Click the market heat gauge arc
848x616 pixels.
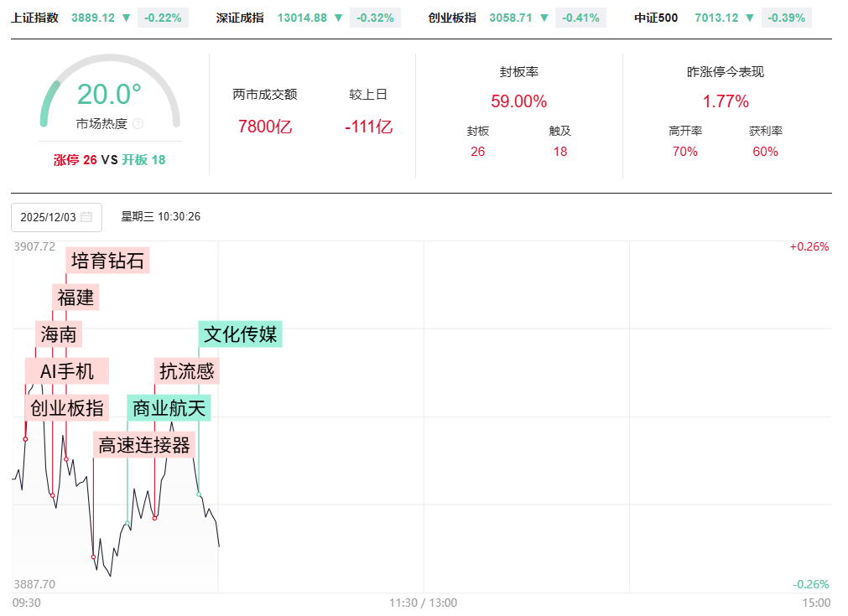(110, 67)
